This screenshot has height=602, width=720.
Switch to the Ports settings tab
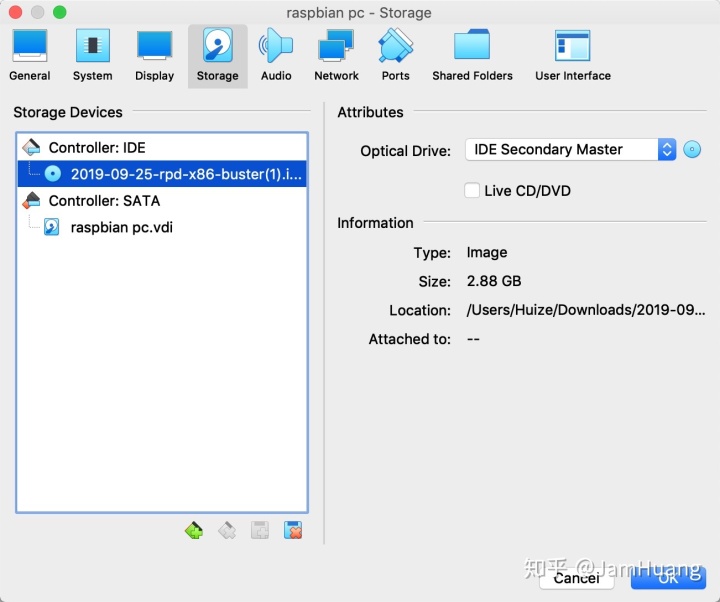395,56
